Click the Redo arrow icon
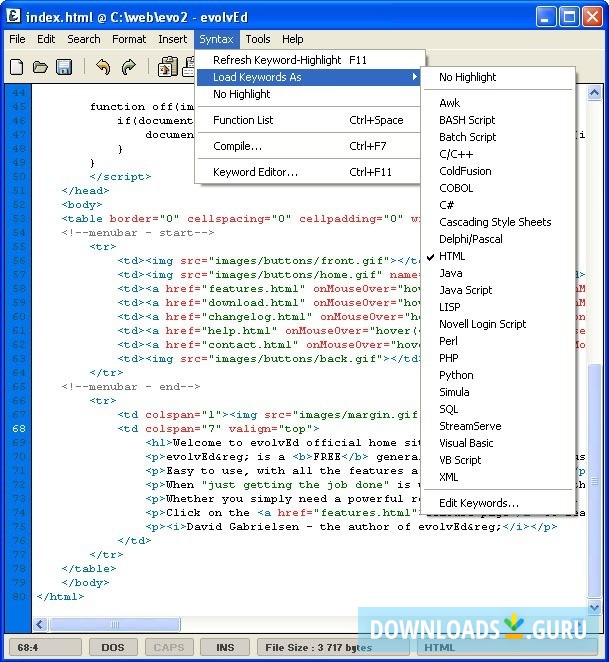This screenshot has height=662, width=609. [128, 67]
